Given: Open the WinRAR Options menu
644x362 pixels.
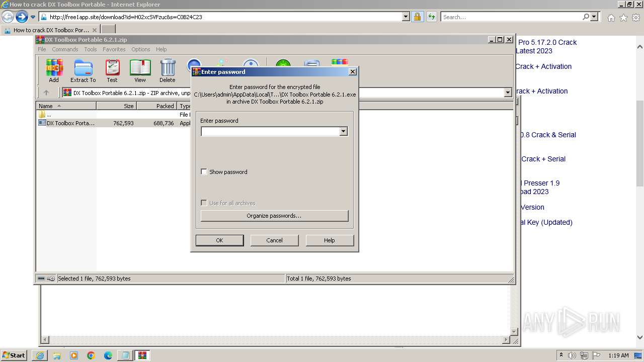Looking at the screenshot, I should click(x=141, y=49).
